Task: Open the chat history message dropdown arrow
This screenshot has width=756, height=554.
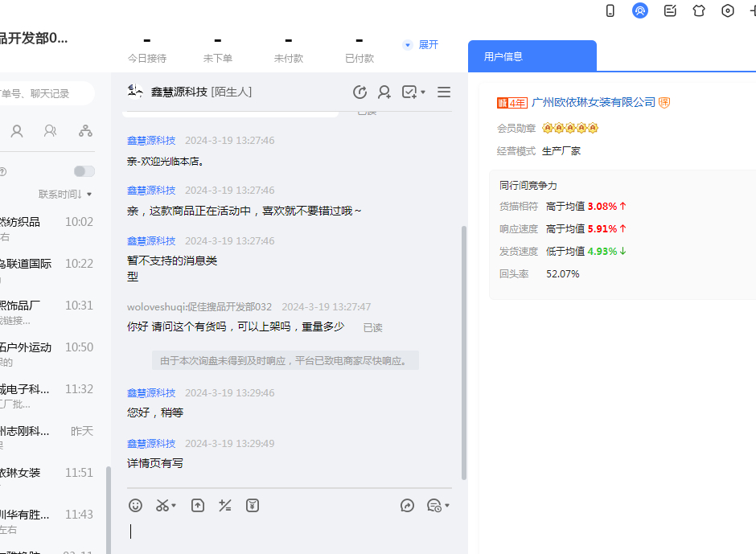Action: pyautogui.click(x=446, y=506)
